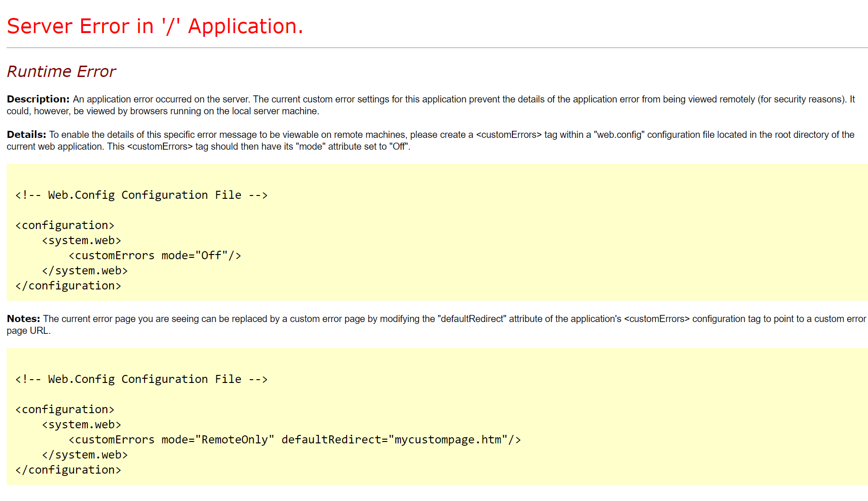
Task: Click the defaultRedirect mycustompage.htm attribute text
Action: pyautogui.click(x=401, y=439)
